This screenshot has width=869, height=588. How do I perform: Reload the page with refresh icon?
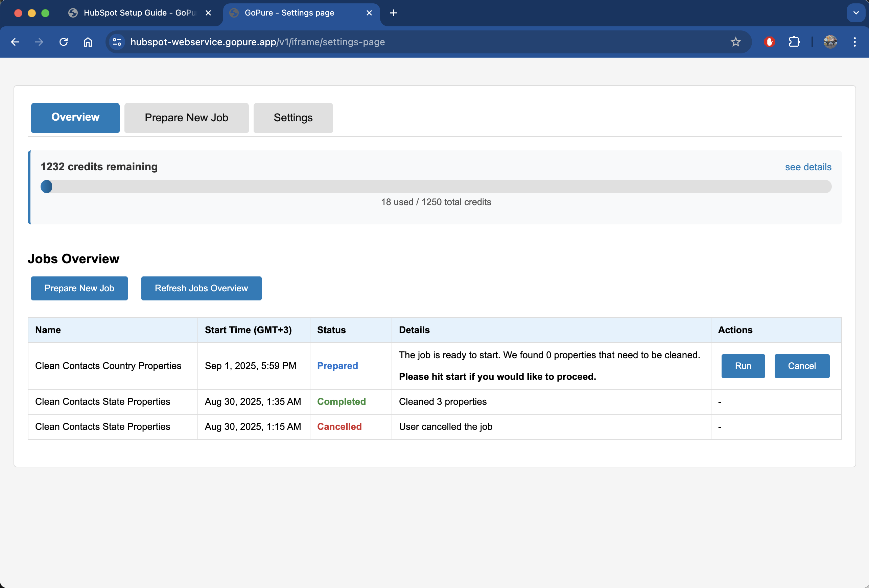pyautogui.click(x=64, y=42)
